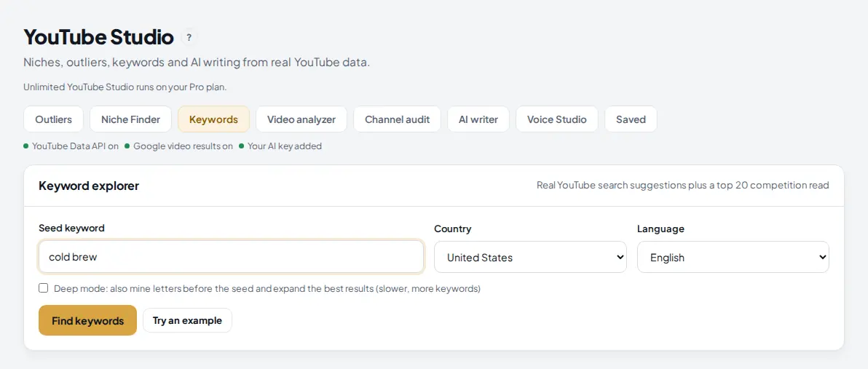Open the Voice Studio tab
The width and height of the screenshot is (868, 369).
click(x=557, y=119)
